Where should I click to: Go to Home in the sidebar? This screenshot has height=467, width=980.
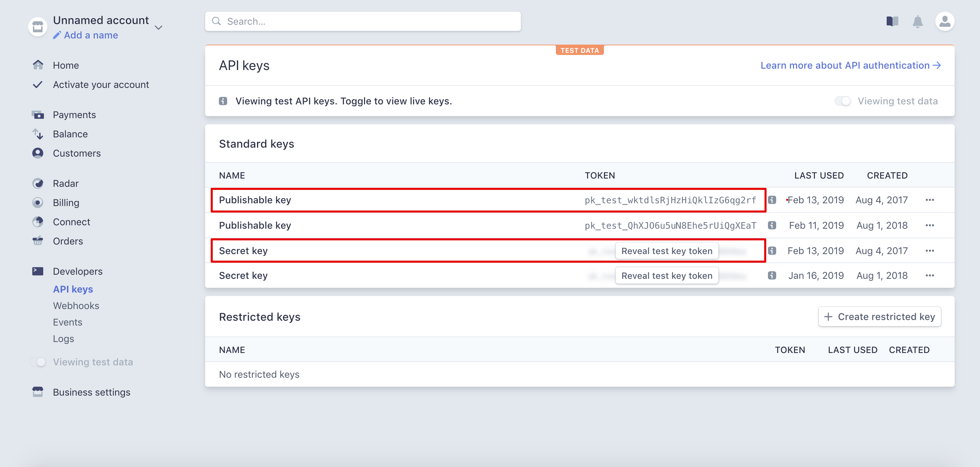[x=66, y=65]
